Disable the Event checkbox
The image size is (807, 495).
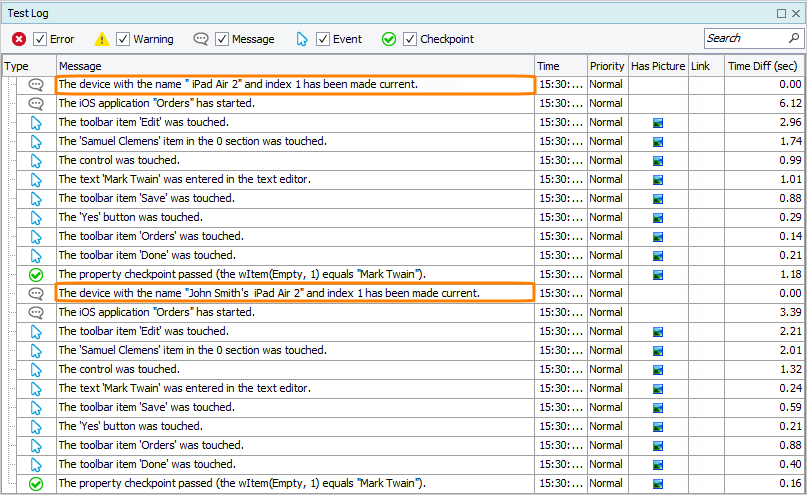click(323, 39)
